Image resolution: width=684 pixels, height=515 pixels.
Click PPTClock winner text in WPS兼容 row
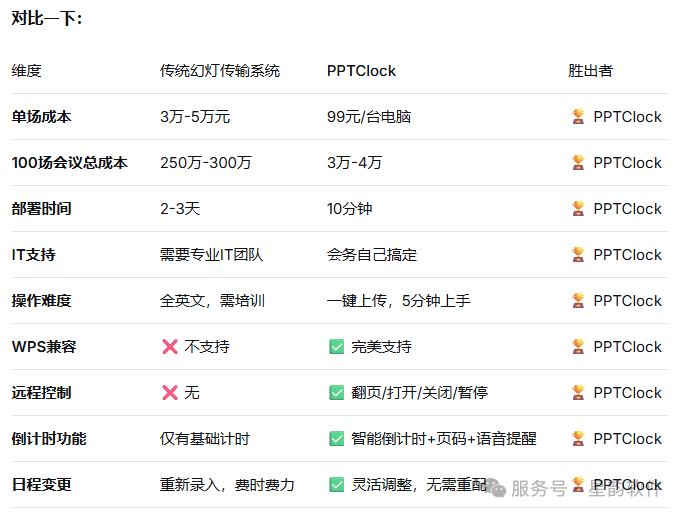point(627,347)
